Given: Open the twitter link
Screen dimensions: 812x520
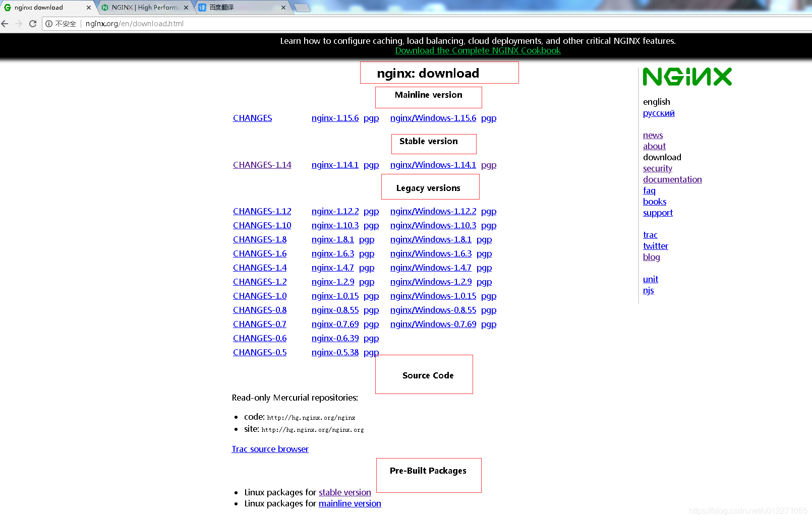Looking at the screenshot, I should 656,246.
